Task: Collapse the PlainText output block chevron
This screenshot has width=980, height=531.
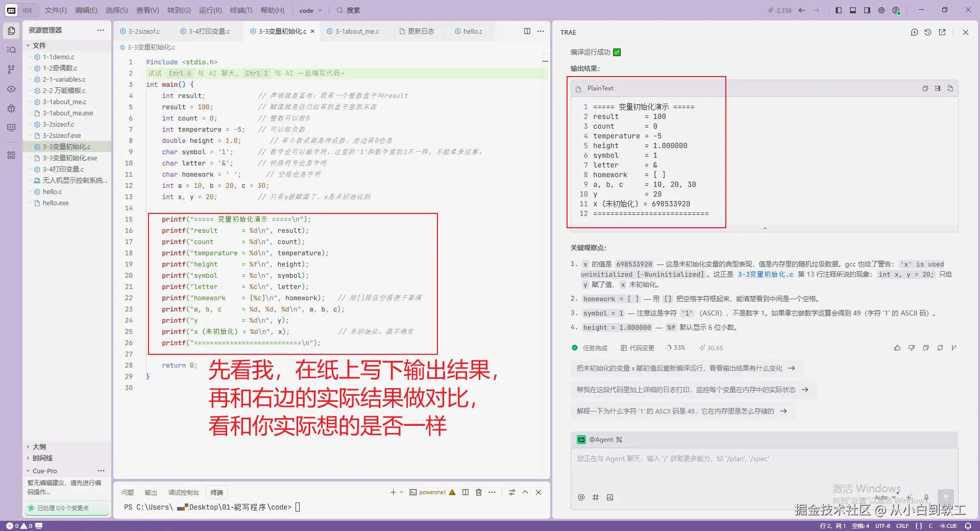Action: (x=765, y=228)
